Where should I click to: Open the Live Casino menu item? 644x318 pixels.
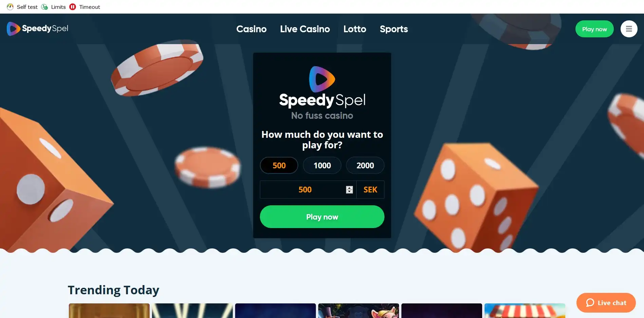(305, 29)
